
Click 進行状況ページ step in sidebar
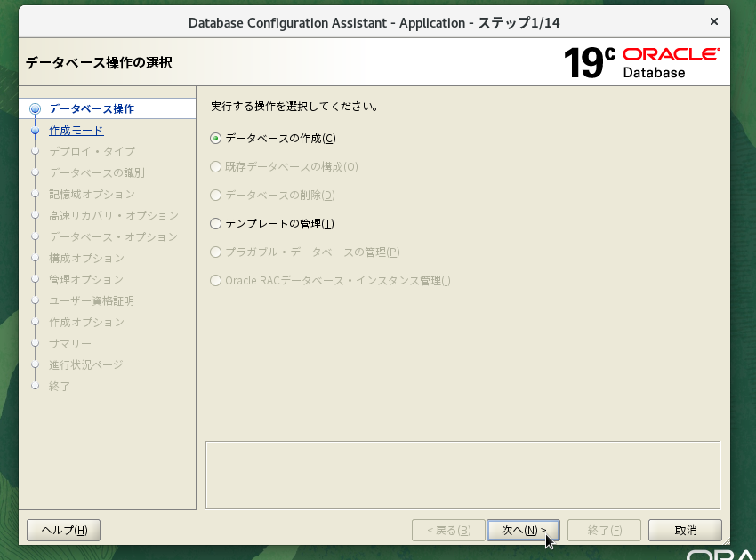point(86,364)
